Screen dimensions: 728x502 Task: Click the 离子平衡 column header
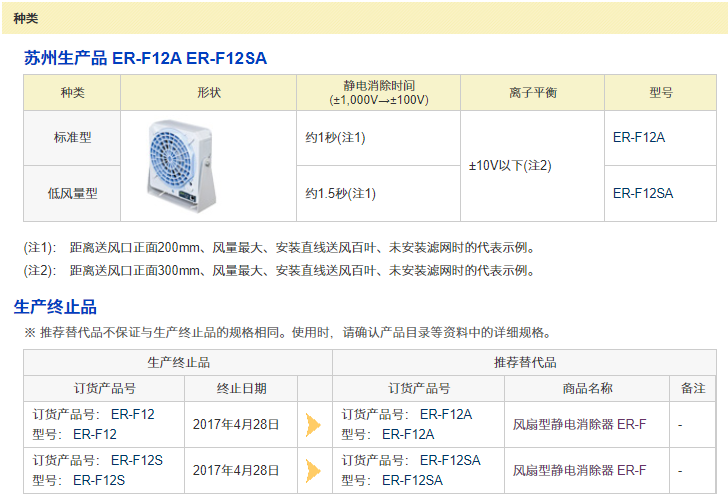pos(533,93)
